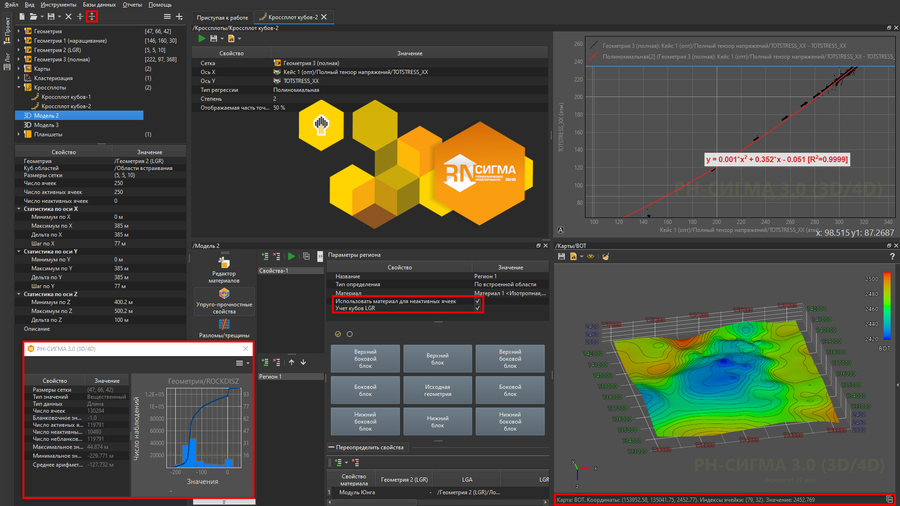The width and height of the screenshot is (900, 506).
Task: Click the Исходная геометрия block button
Action: point(437,390)
